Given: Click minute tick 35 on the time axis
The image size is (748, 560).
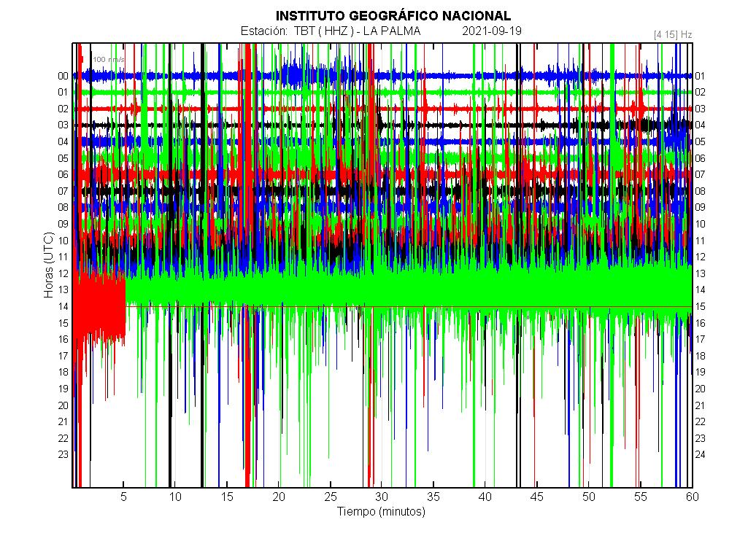Looking at the screenshot, I should tap(433, 497).
